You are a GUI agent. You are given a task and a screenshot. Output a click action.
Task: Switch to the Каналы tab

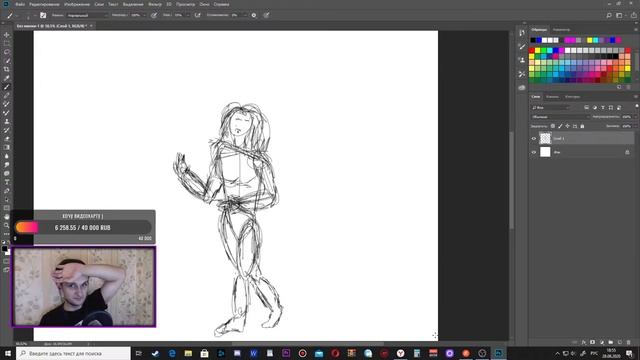coord(552,97)
